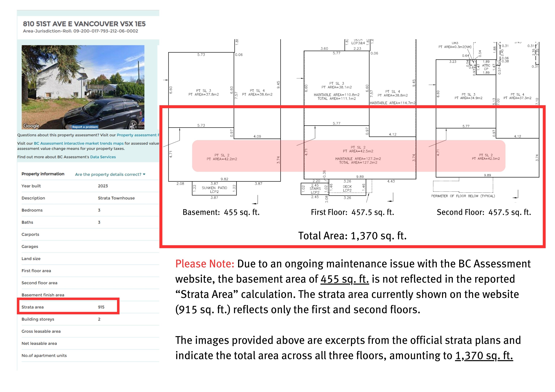The image size is (555, 392).
Task: Click the dropdown arrow beside property details question
Action: pos(144,174)
